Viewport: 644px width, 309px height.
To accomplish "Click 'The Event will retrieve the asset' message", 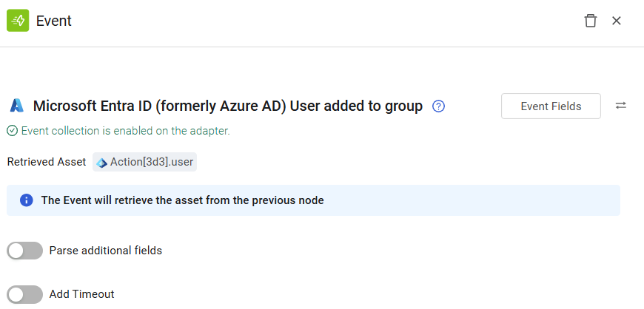I will click(x=182, y=200).
